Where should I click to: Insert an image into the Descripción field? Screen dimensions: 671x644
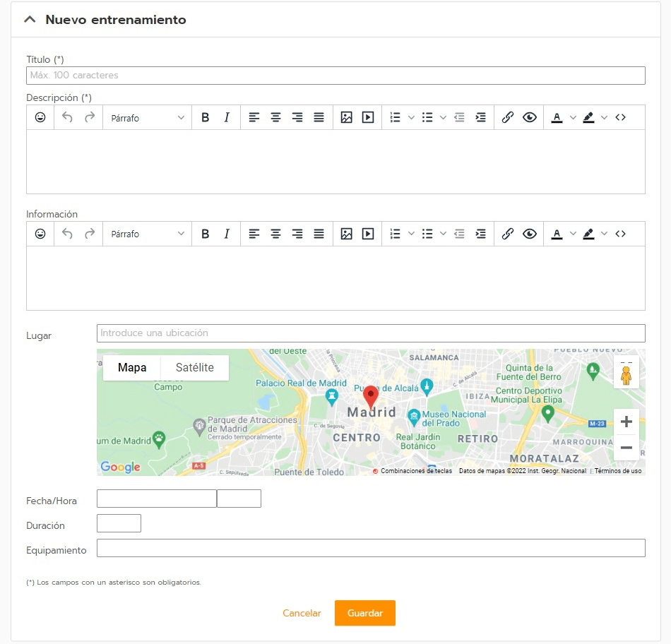tap(346, 117)
